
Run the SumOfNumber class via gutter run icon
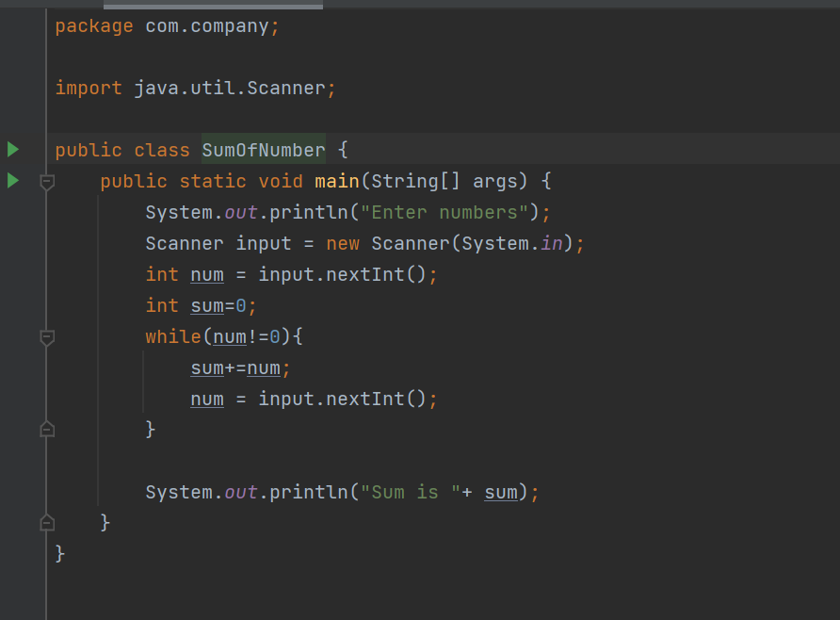coord(12,149)
